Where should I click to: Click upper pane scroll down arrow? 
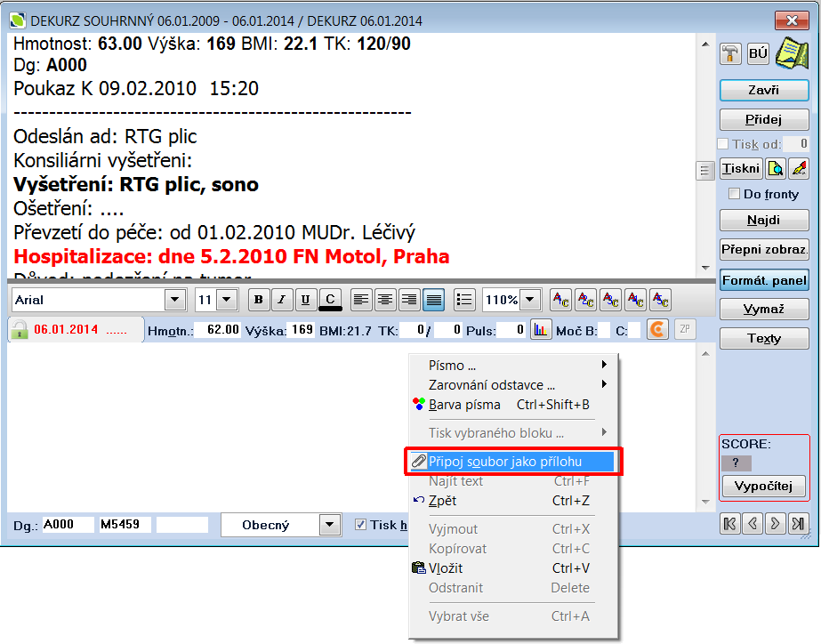705,268
